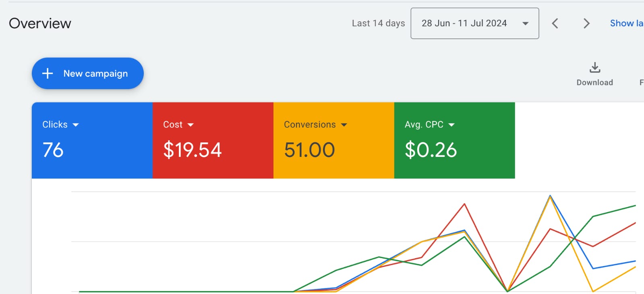The width and height of the screenshot is (644, 294).
Task: Click the Overview page heading
Action: 40,23
